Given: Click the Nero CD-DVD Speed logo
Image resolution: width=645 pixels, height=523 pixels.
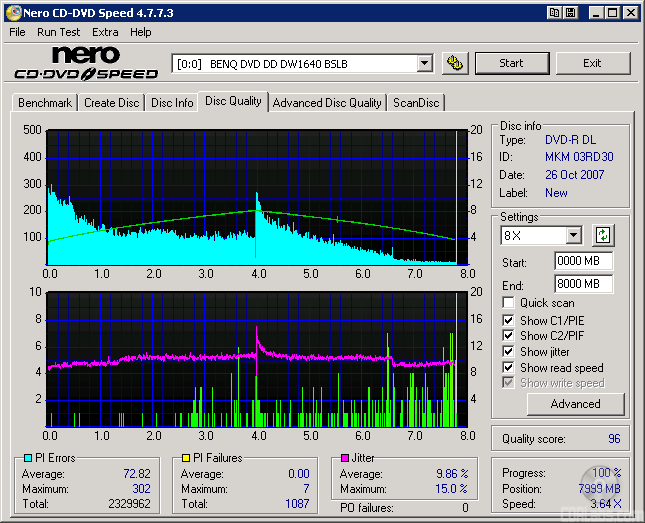Looking at the screenshot, I should click(x=86, y=63).
